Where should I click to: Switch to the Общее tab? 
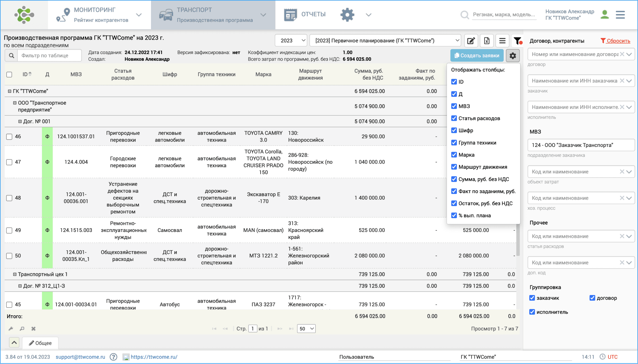[x=41, y=343]
